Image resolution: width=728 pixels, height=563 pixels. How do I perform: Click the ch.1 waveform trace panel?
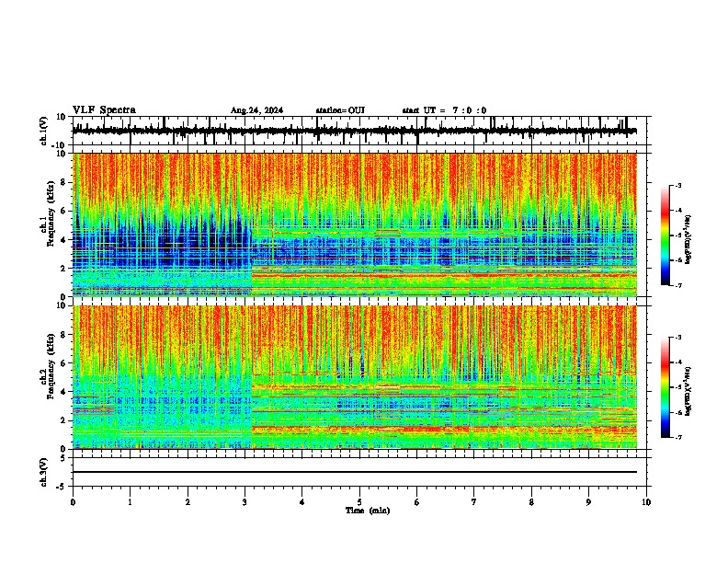361,131
